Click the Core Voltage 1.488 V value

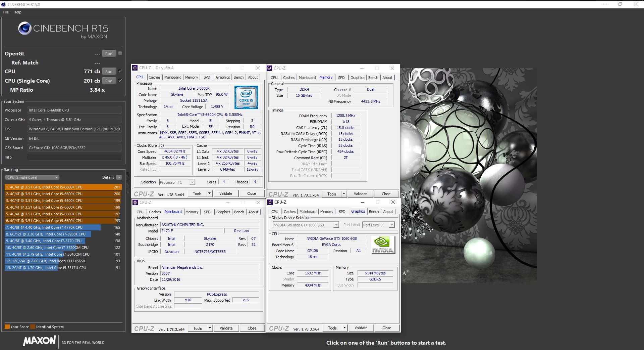click(x=217, y=106)
